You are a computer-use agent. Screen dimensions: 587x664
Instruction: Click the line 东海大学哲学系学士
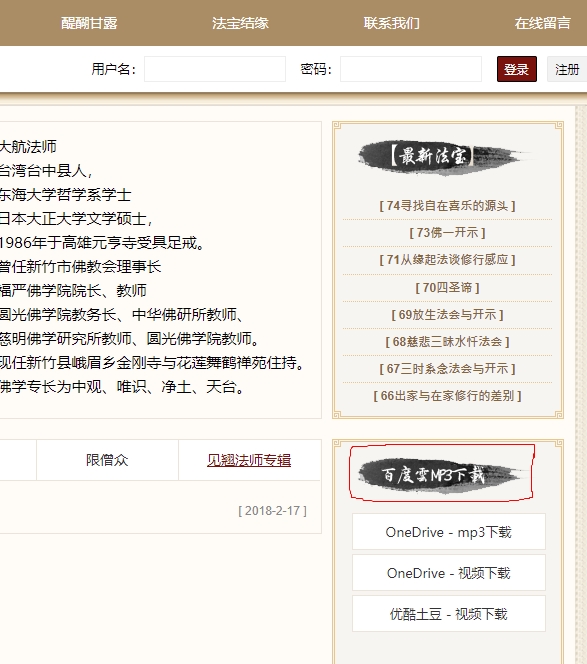point(65,195)
